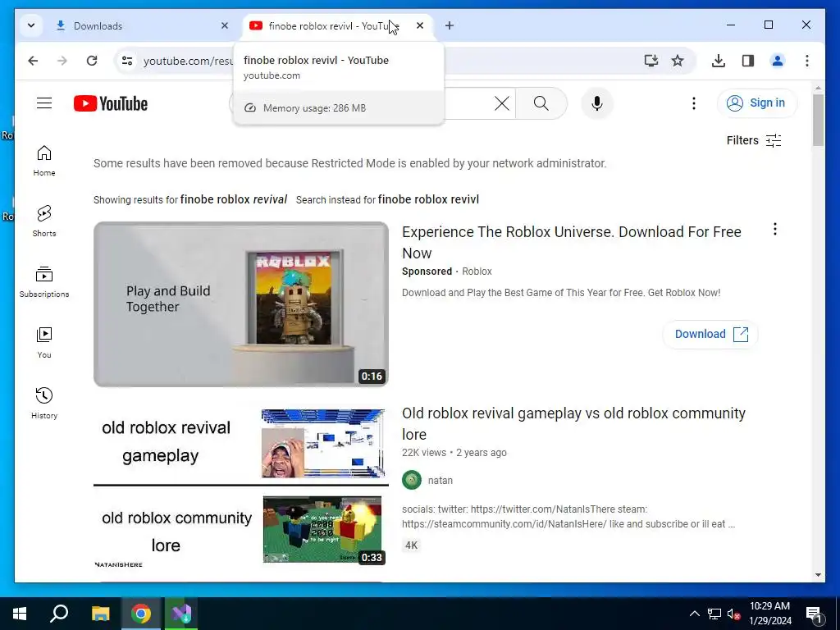Start voice search with microphone icon
This screenshot has width=840, height=630.
(x=597, y=103)
